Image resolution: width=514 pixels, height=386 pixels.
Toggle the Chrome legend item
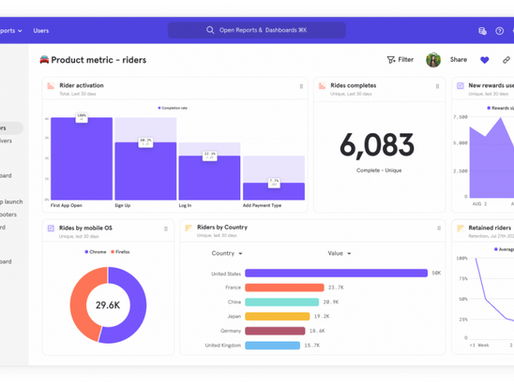click(95, 252)
